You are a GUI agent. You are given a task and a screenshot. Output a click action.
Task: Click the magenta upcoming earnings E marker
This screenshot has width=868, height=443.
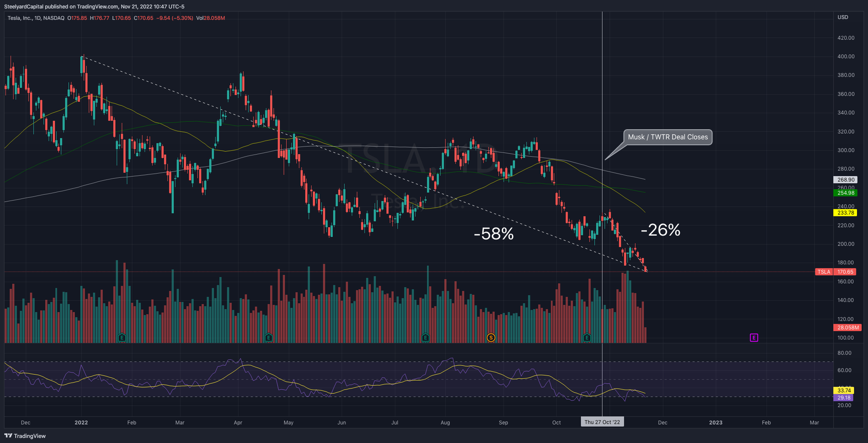point(754,338)
